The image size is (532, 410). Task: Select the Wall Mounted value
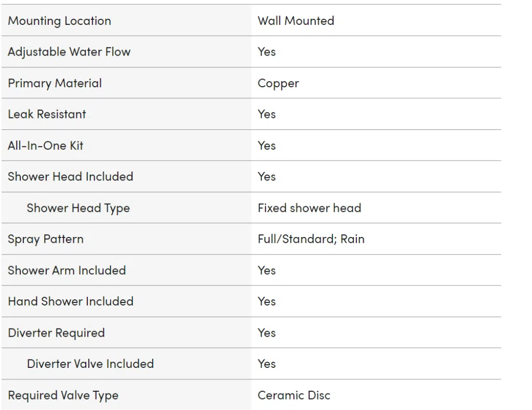tap(296, 21)
